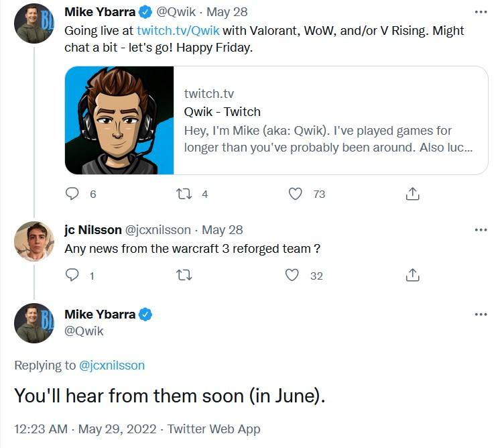Open the @jcxnilsson mention in reply

[x=112, y=366]
